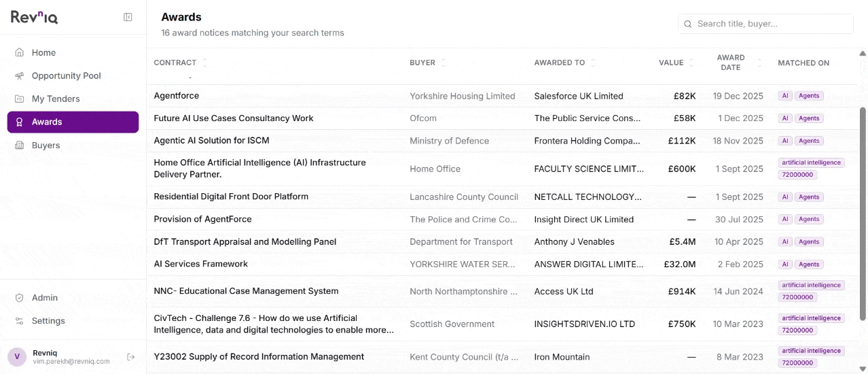Click buyer Scottish Government
The width and height of the screenshot is (868, 374).
tap(452, 324)
